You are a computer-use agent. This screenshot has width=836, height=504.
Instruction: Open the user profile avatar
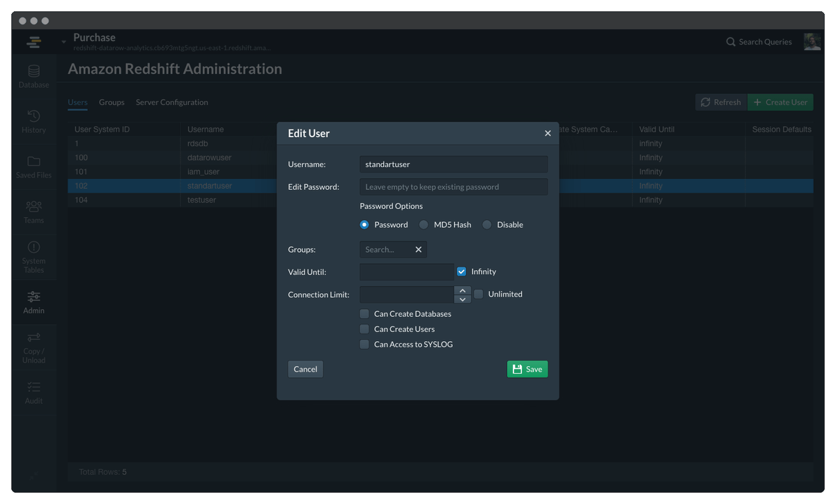click(x=812, y=42)
